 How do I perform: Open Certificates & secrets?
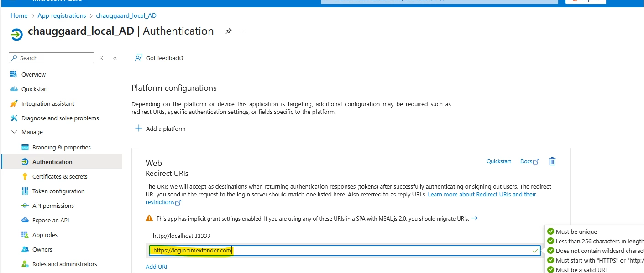[x=60, y=176]
